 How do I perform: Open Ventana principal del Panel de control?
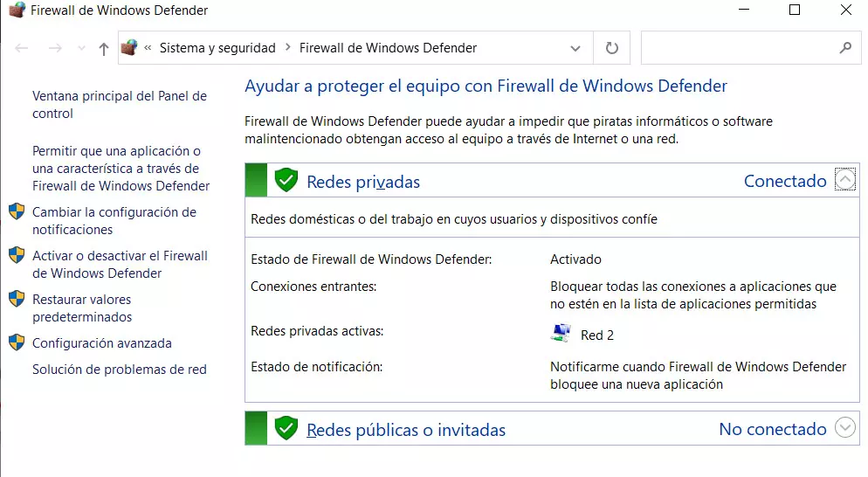coord(120,105)
